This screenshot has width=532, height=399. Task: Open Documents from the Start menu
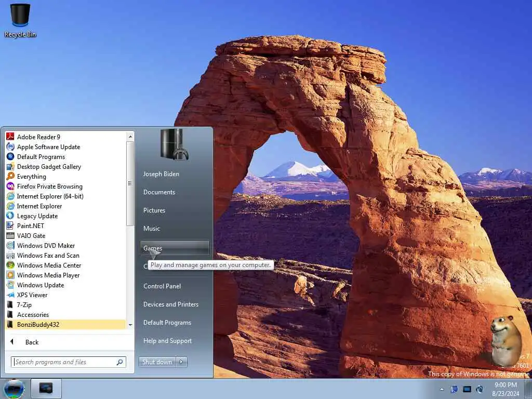click(x=159, y=192)
